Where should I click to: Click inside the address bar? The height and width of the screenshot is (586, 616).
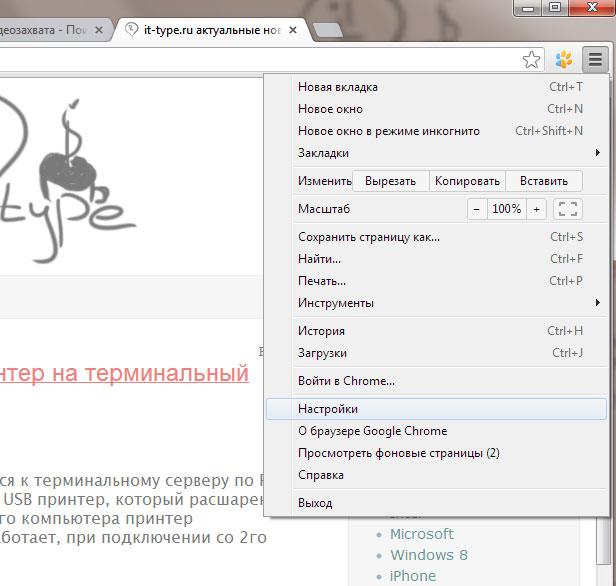coord(259,60)
